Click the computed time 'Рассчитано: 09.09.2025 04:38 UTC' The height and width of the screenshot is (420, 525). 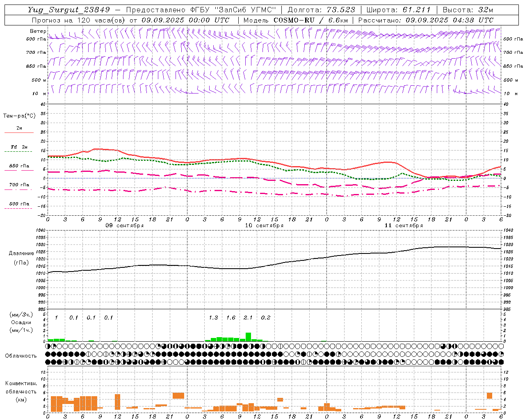pyautogui.click(x=426, y=20)
